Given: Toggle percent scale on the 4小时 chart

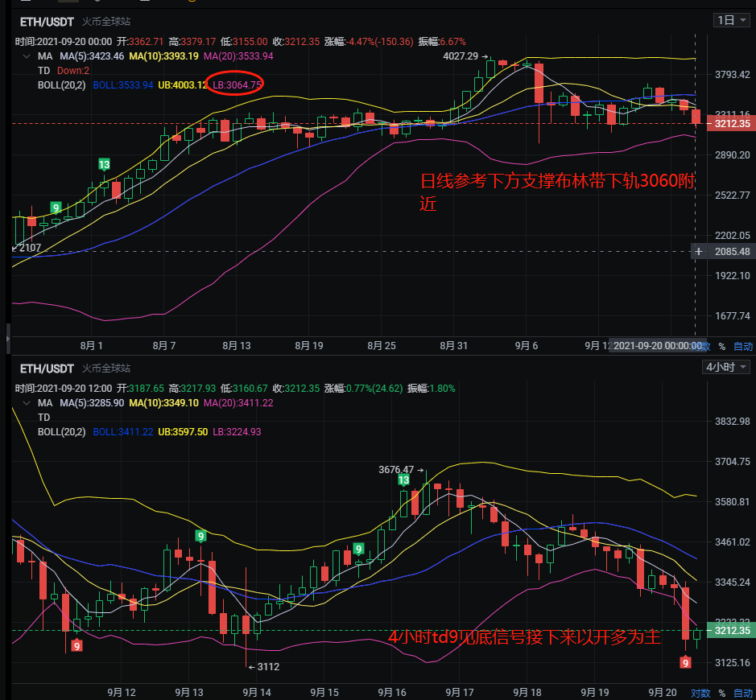Looking at the screenshot, I should (x=721, y=694).
